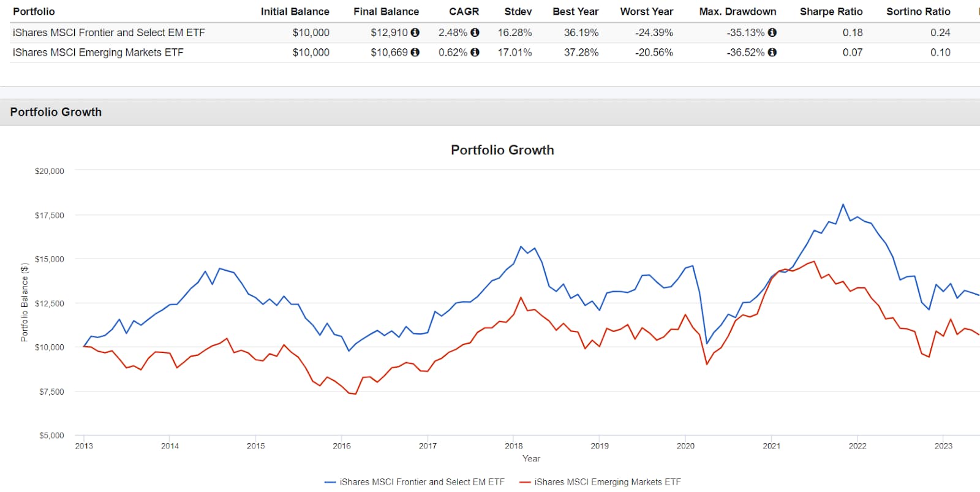Click info icon beside 0.62% CAGR
Image resolution: width=980 pixels, height=492 pixels.
475,52
